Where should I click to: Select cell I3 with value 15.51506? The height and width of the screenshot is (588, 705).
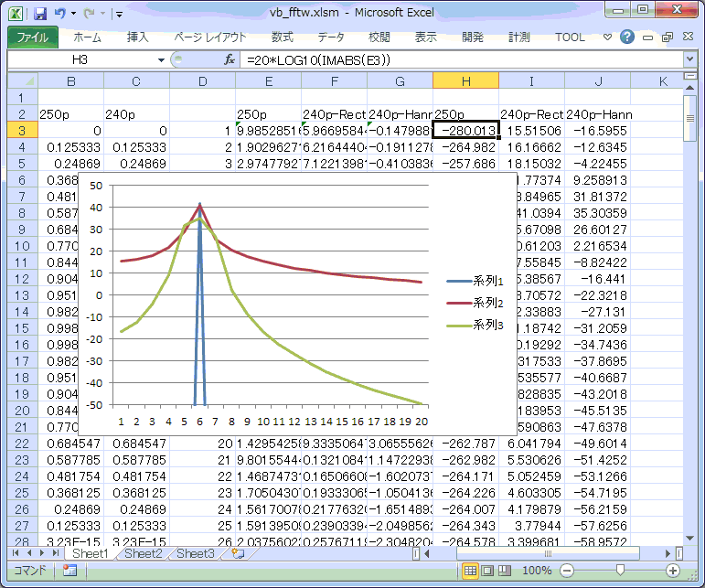tap(532, 131)
